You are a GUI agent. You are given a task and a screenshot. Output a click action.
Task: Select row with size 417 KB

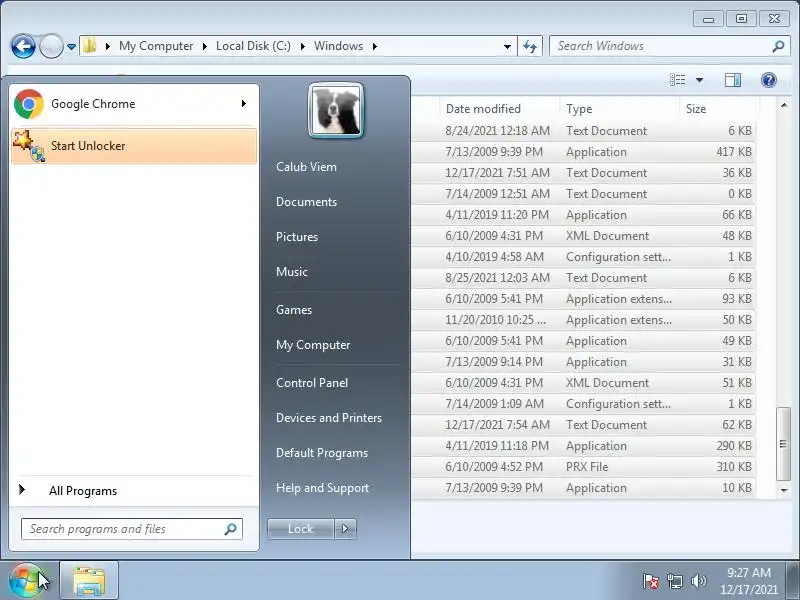[584, 152]
